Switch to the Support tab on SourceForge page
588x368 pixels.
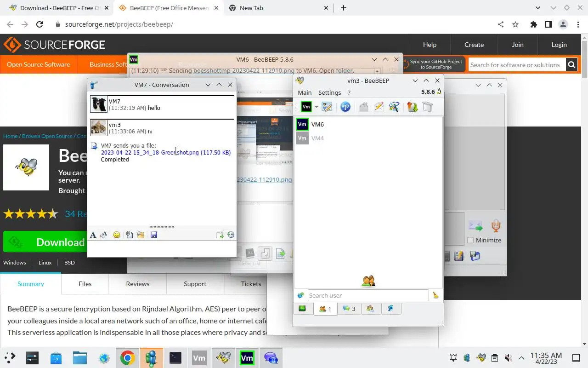(x=195, y=284)
